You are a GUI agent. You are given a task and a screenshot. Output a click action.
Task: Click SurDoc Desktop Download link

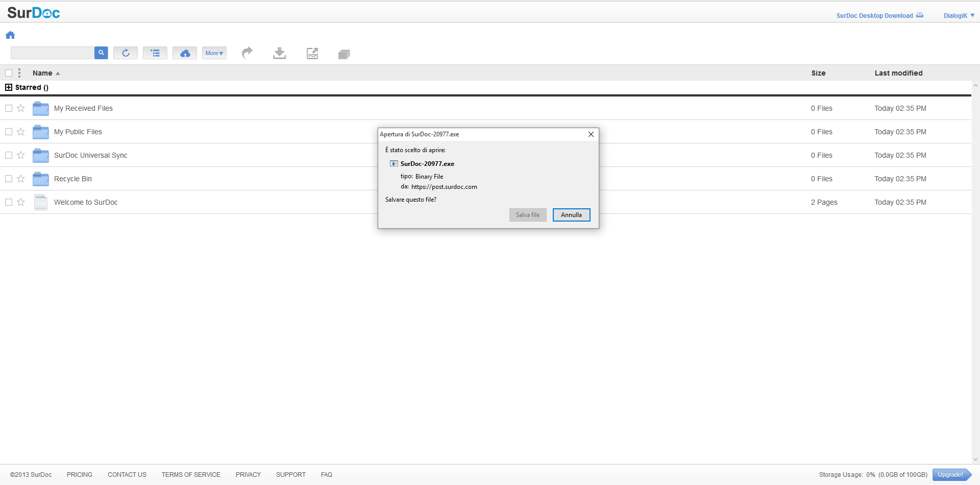tap(879, 16)
